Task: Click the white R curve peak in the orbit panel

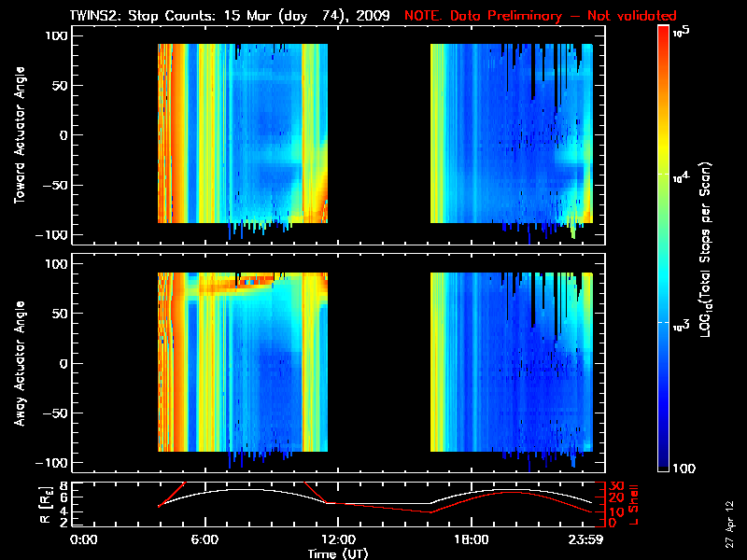Action: (243, 489)
